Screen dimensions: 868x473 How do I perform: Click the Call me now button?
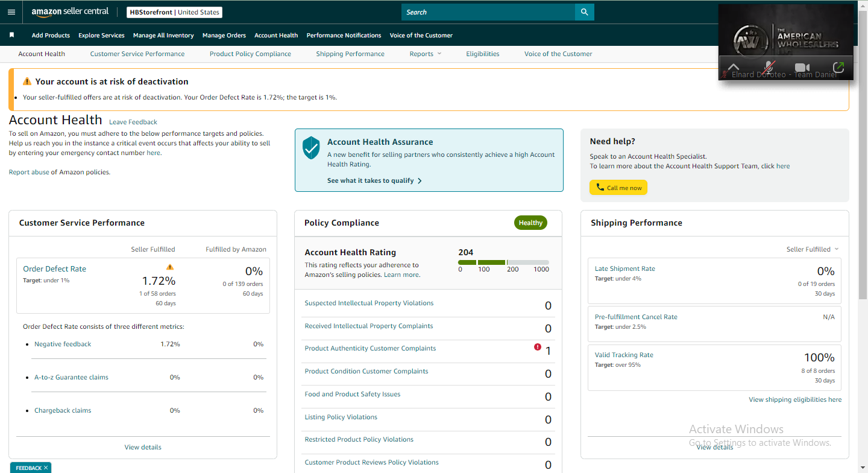coord(618,188)
